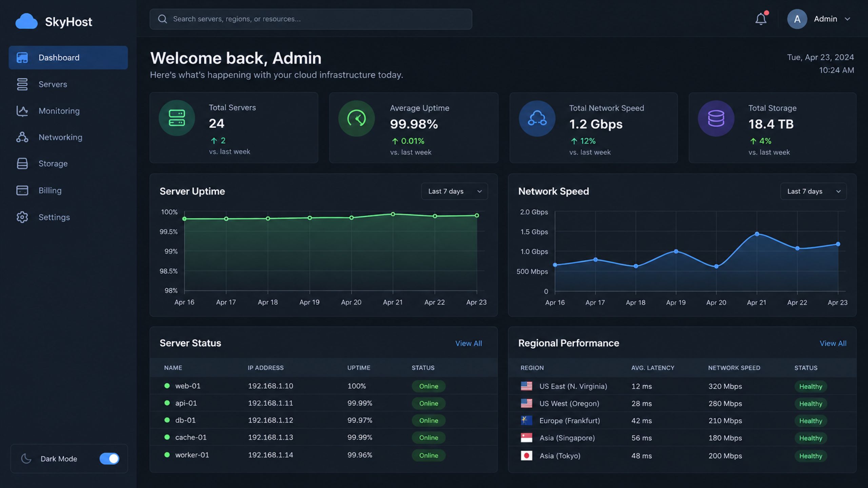868x488 pixels.
Task: Click the Storage disk icon in sidebar
Action: pyautogui.click(x=22, y=163)
